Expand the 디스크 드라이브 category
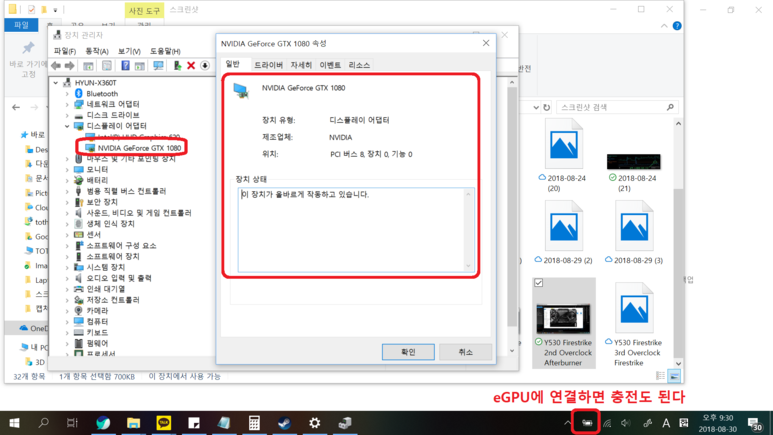 tap(67, 115)
